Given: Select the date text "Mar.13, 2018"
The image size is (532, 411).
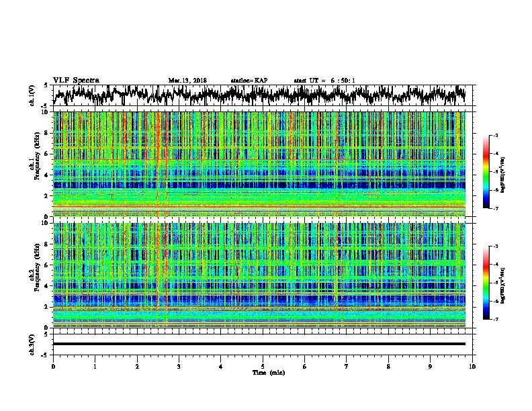Looking at the screenshot, I should 187,81.
